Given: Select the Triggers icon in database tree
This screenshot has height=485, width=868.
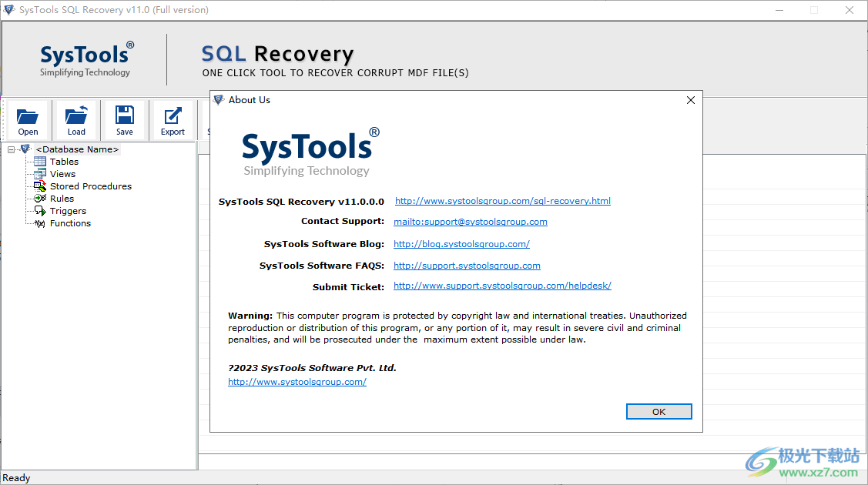Looking at the screenshot, I should [40, 211].
